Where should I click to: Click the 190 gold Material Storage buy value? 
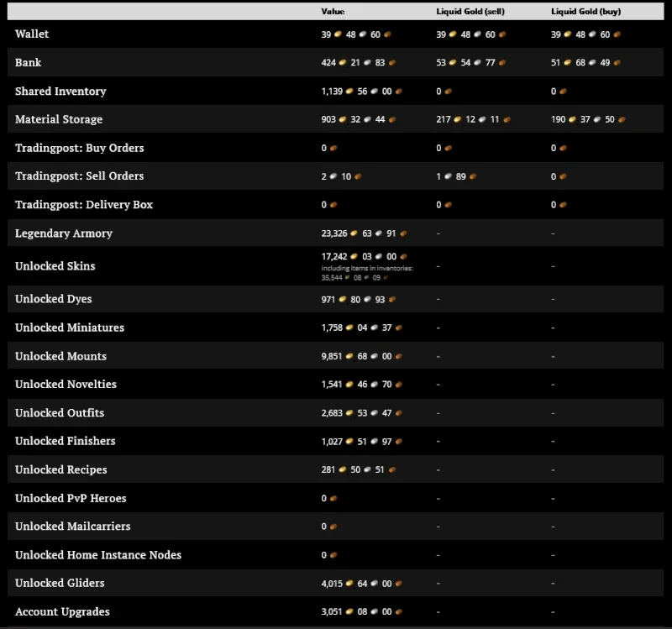[559, 119]
